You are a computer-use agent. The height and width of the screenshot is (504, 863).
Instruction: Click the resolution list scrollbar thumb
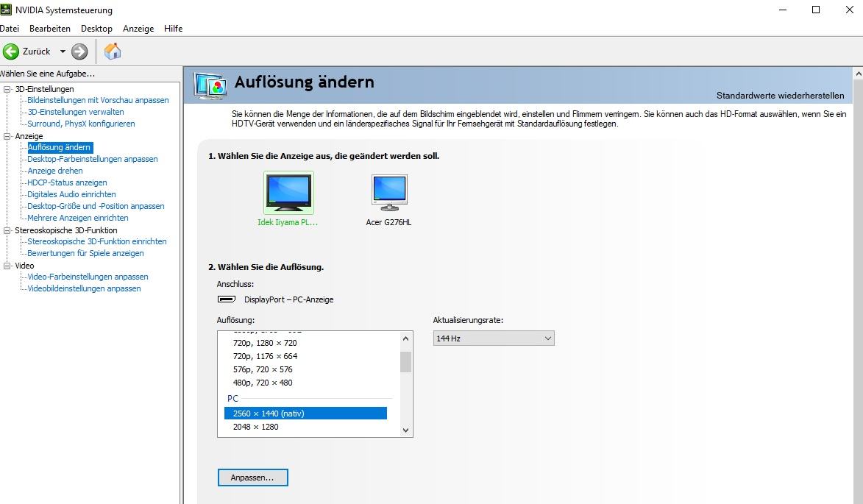coord(405,362)
